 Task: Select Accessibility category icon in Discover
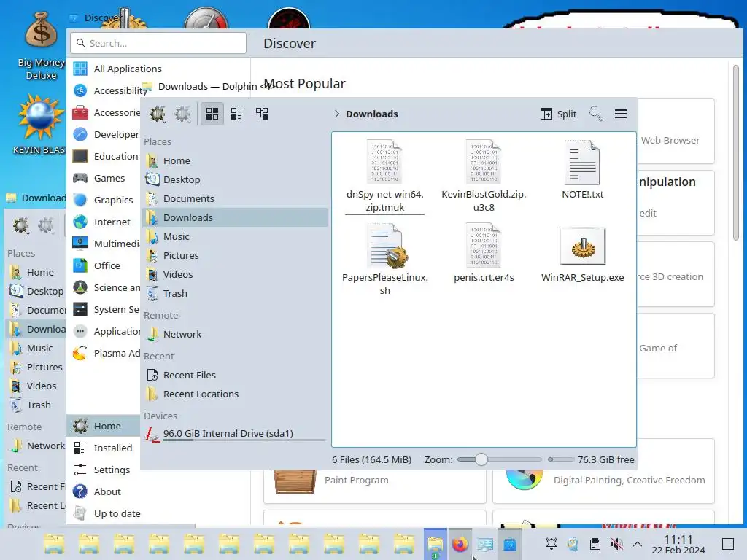pyautogui.click(x=80, y=90)
